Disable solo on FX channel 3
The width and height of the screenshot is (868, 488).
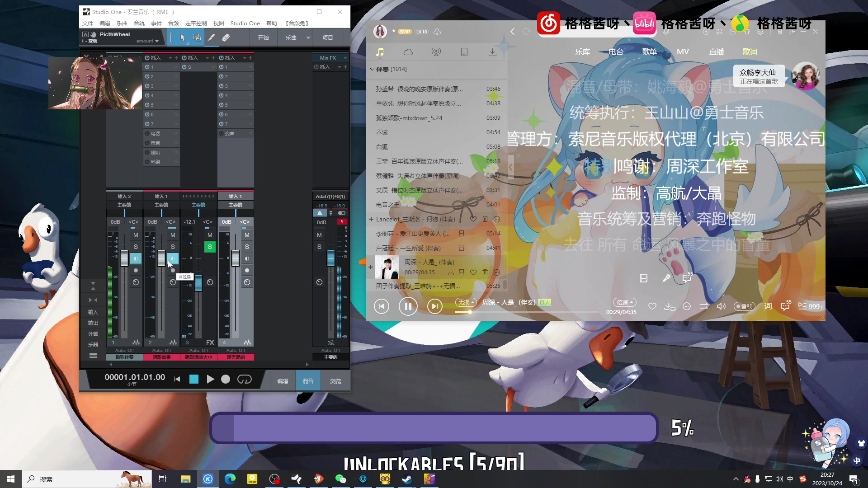point(210,247)
